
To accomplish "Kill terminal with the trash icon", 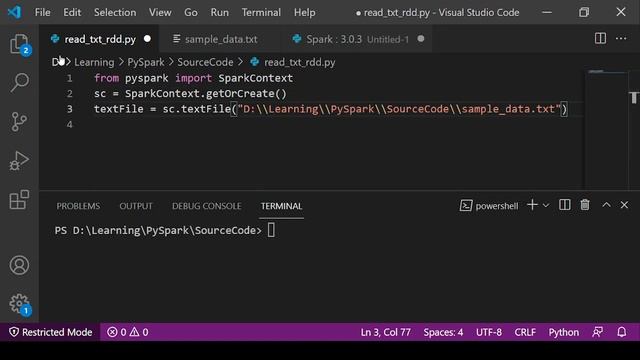I will (x=585, y=205).
